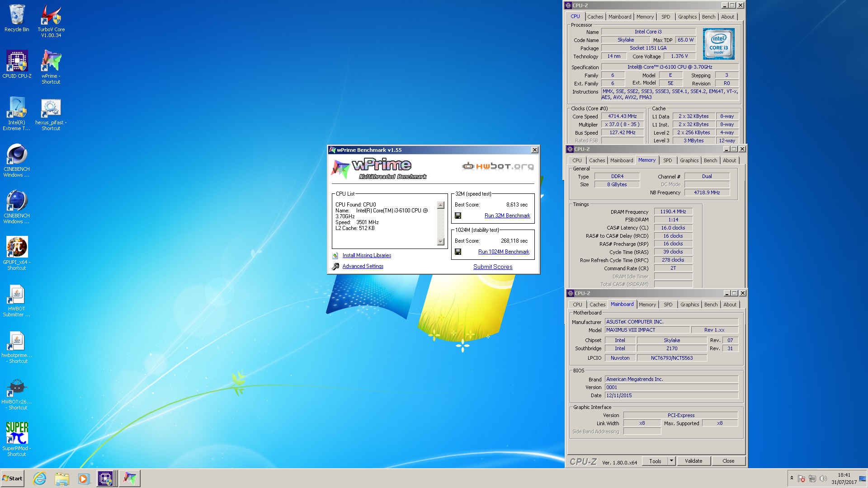Viewport: 868px width, 488px height.
Task: Click BIOS Date value 12/11/2015
Action: pos(671,396)
